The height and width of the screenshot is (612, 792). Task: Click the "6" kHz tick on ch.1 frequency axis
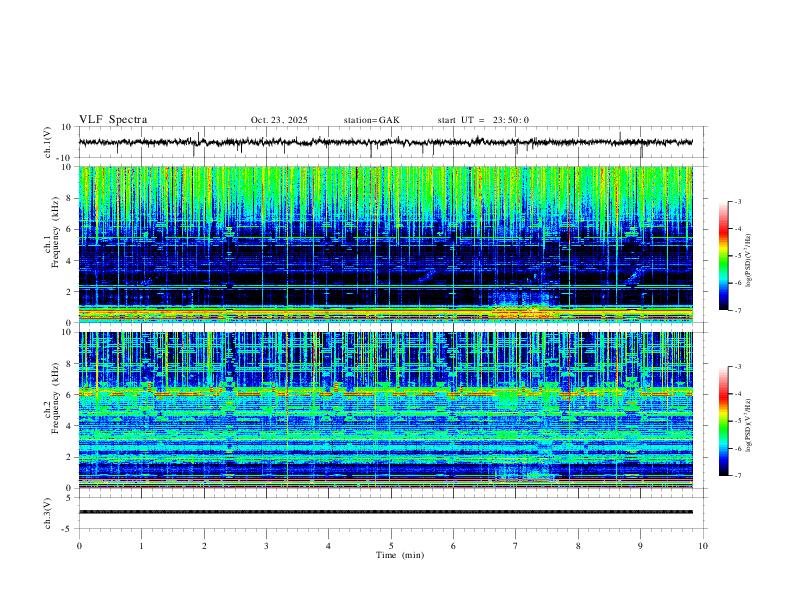(70, 229)
